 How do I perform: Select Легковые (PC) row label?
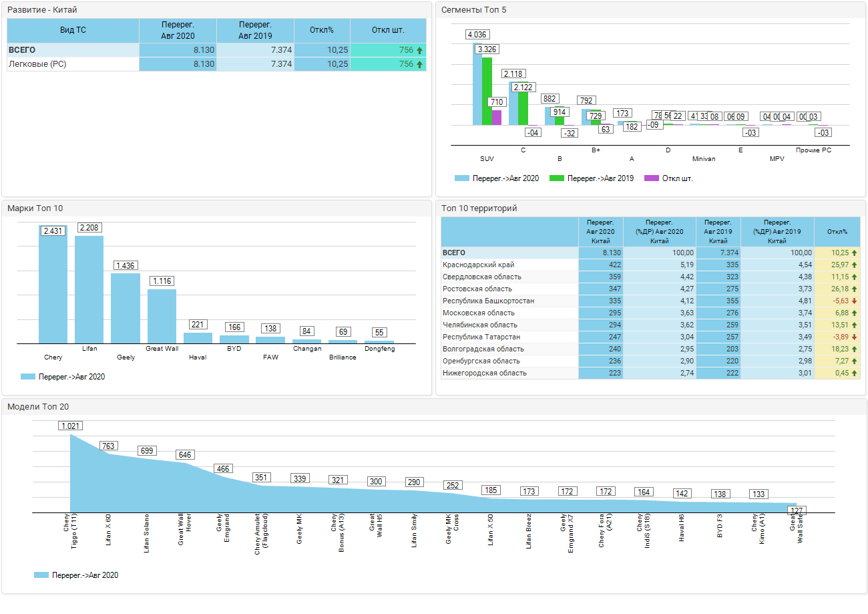tap(37, 64)
